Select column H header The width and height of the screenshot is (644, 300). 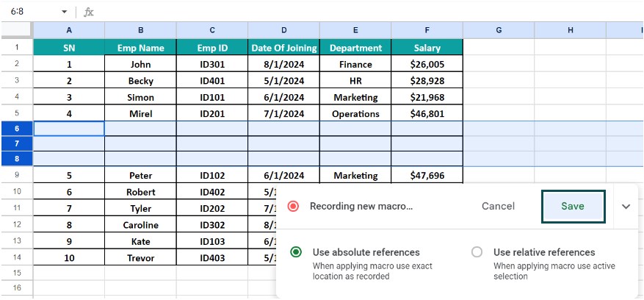click(x=570, y=30)
